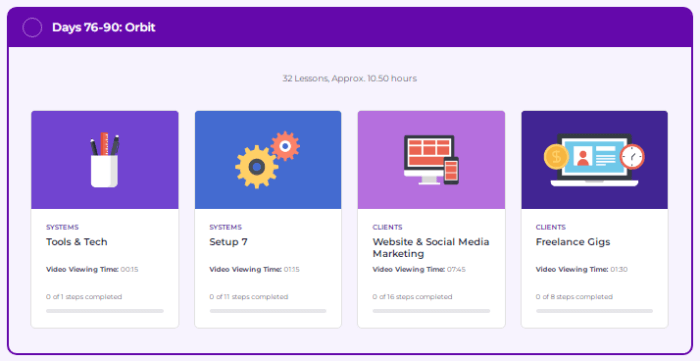Click the Tools & Tech progress bar
Viewport: 700px width, 361px height.
(105, 311)
